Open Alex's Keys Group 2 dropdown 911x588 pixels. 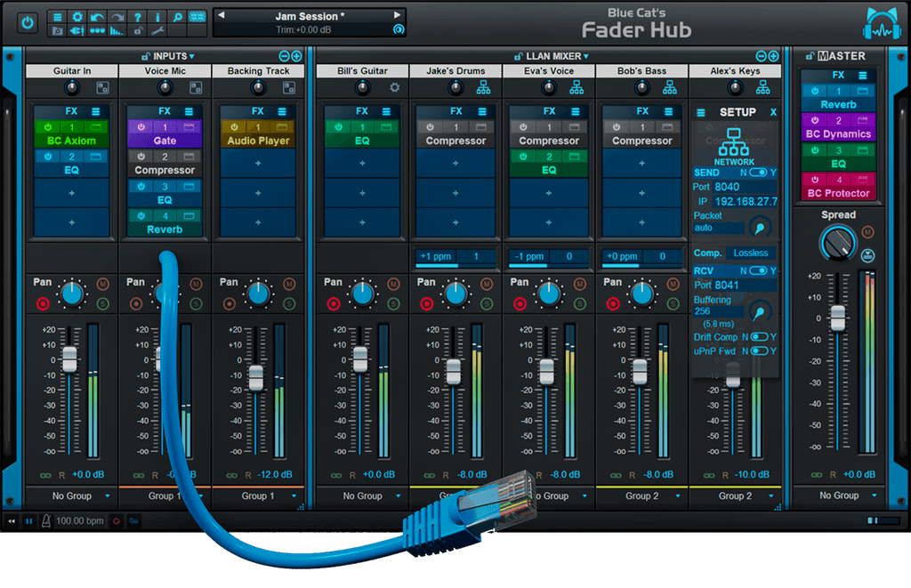[735, 495]
